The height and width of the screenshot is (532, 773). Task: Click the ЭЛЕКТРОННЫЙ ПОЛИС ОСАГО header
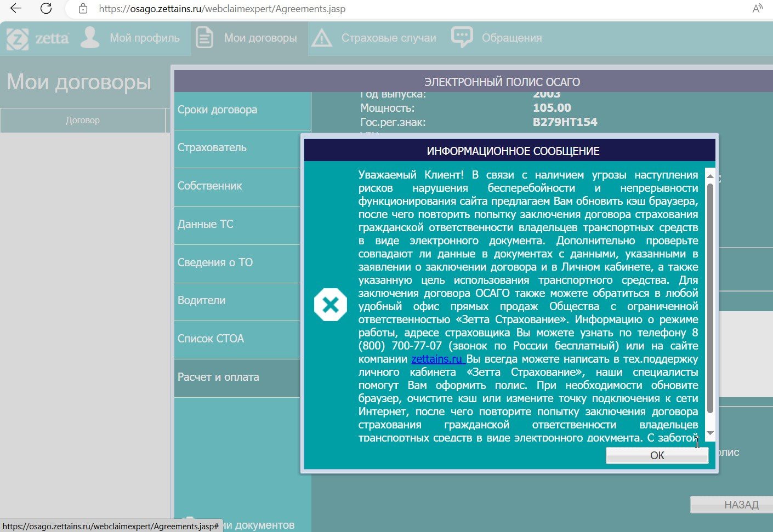[502, 82]
